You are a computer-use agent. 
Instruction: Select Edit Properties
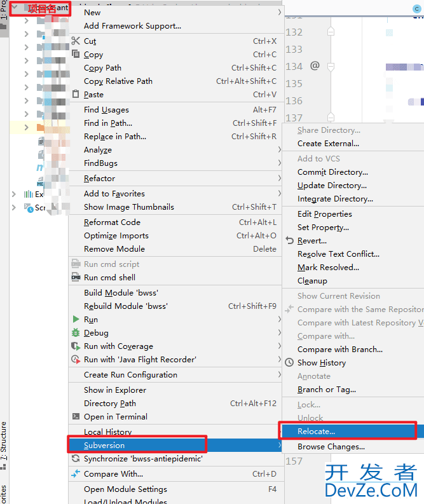pos(353,214)
